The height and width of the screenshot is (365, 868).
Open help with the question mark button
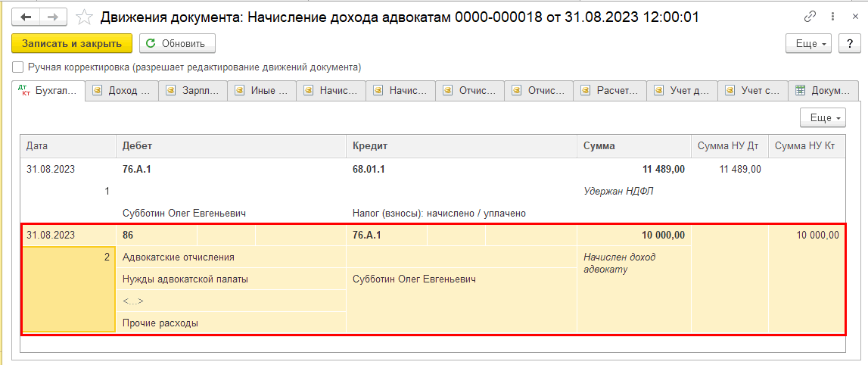pos(849,44)
